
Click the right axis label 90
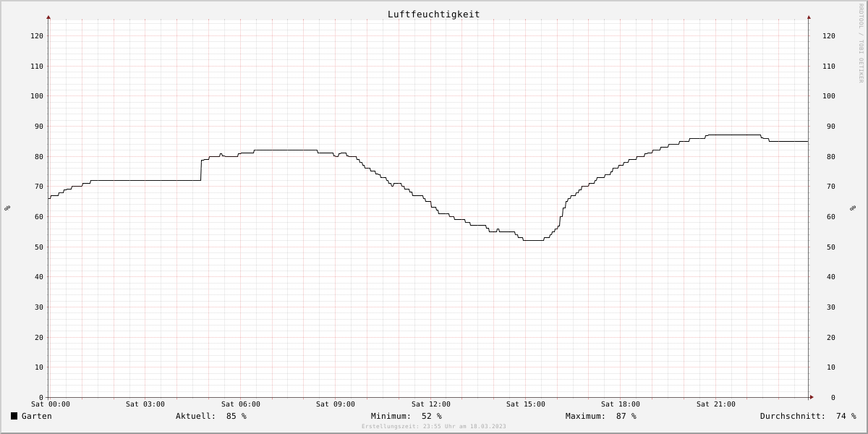click(831, 126)
